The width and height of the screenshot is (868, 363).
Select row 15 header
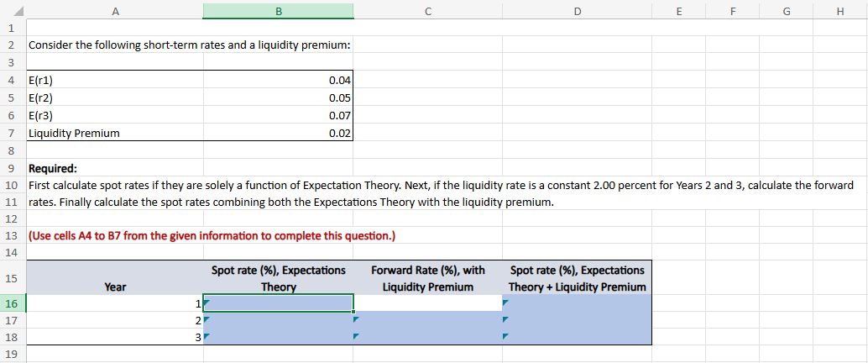pos(13,278)
